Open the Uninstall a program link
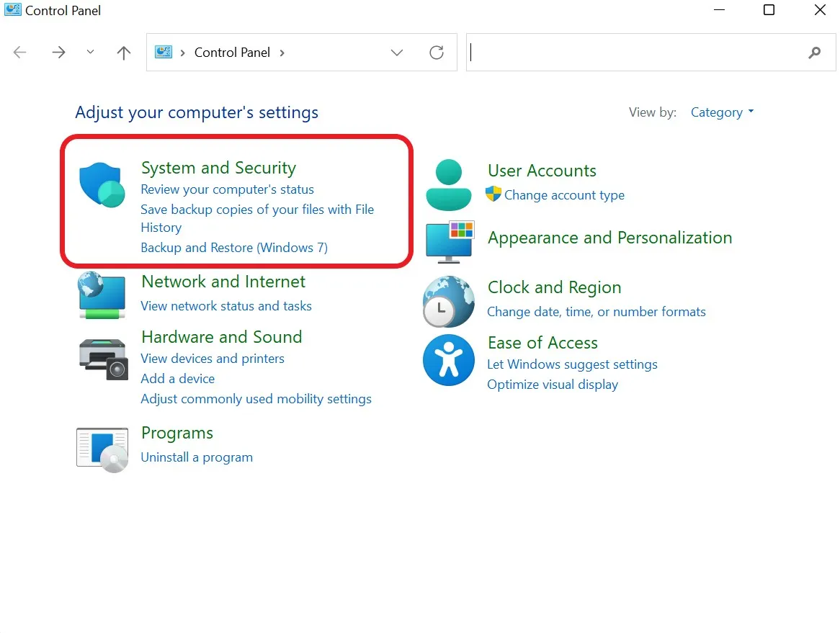840x633 pixels. (x=197, y=457)
